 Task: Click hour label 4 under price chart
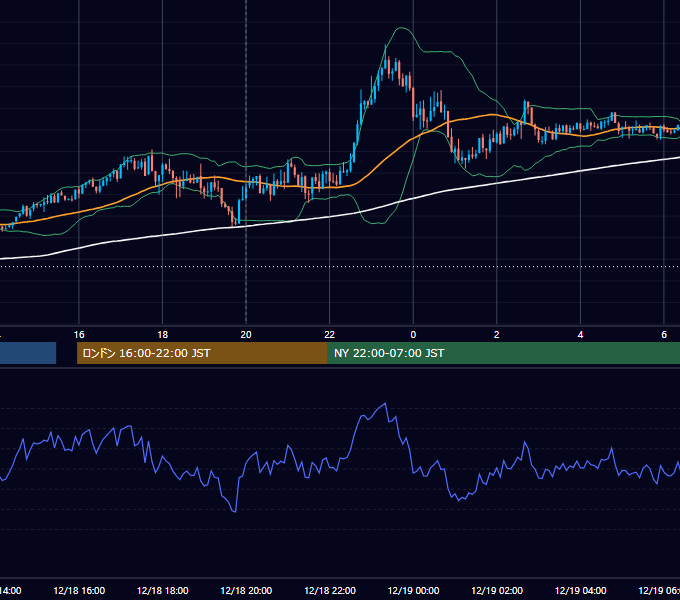tap(580, 335)
